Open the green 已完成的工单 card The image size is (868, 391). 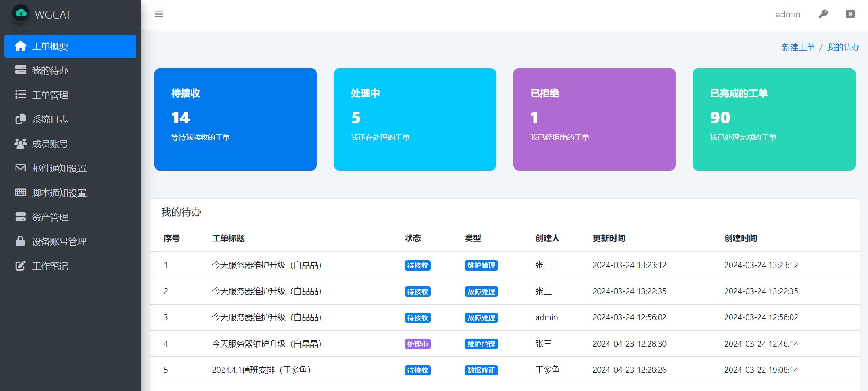point(774,119)
